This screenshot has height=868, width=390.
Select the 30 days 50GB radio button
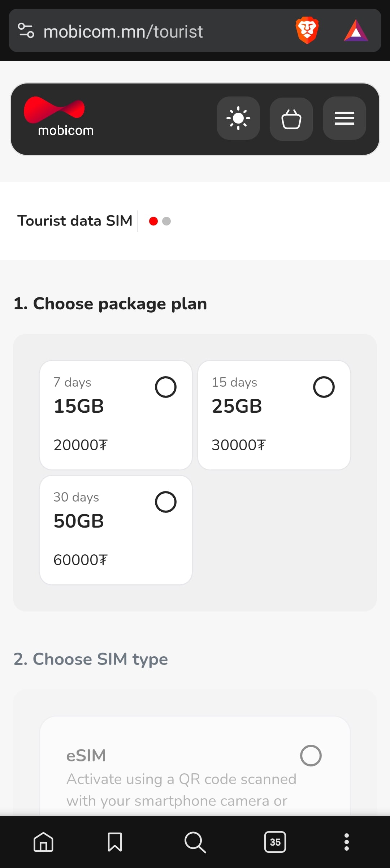166,502
